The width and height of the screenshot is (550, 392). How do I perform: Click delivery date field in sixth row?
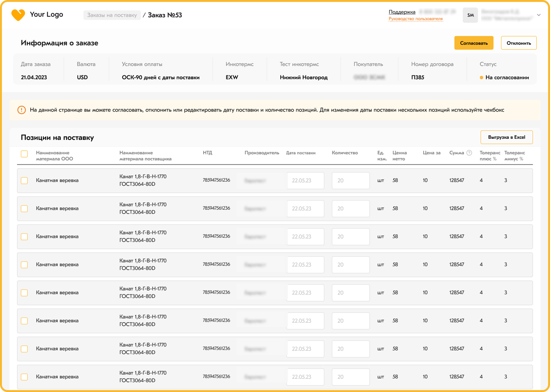tap(305, 321)
